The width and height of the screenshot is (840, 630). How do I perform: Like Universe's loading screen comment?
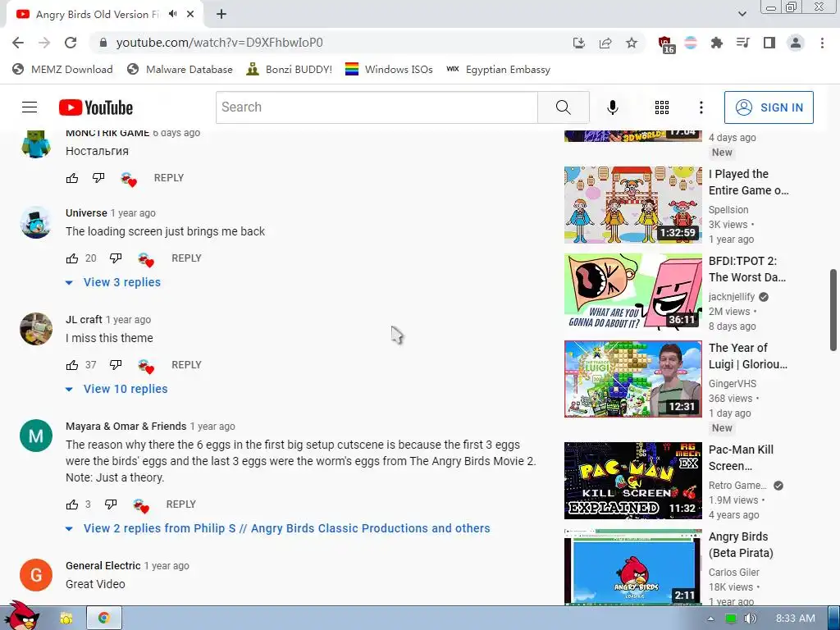point(72,258)
